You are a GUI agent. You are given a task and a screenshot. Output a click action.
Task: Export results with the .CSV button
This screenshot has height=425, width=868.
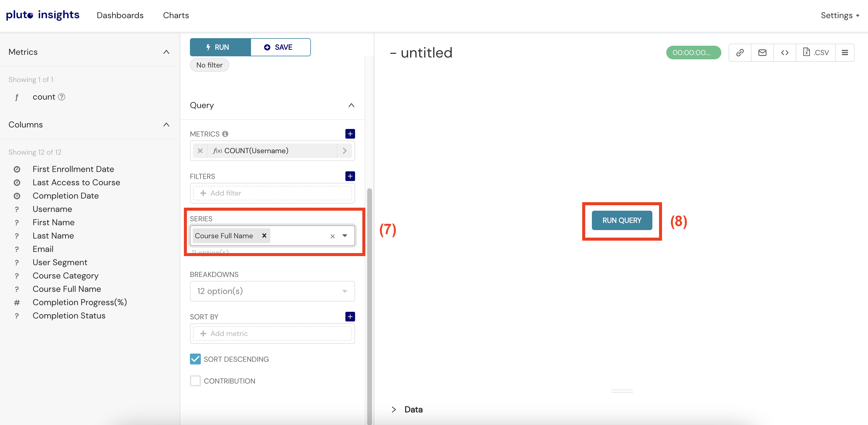point(815,53)
